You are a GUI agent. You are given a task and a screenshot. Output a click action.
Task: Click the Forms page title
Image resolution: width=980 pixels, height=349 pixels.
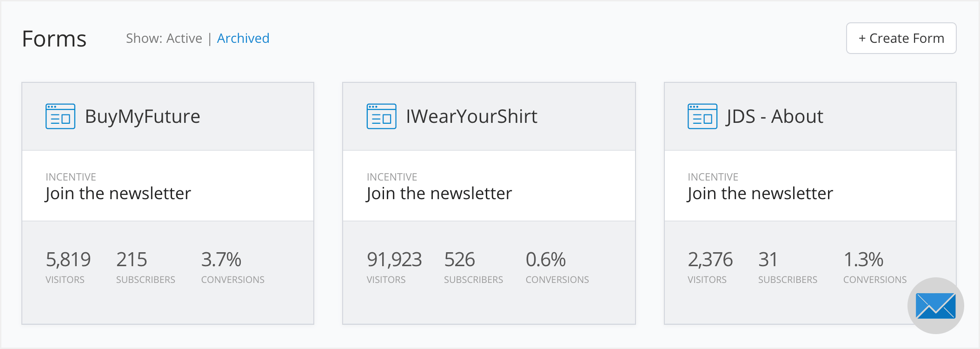coord(54,39)
